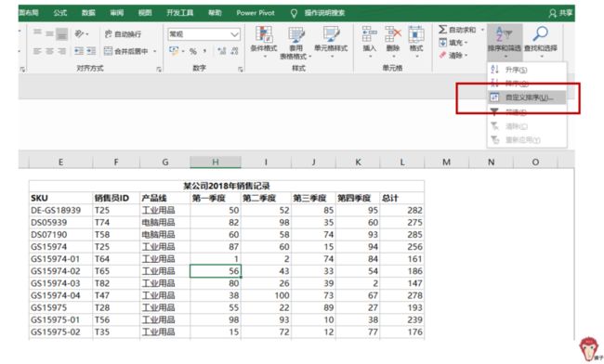
Task: Open the 审阅 ribbon tab
Action: 117,13
